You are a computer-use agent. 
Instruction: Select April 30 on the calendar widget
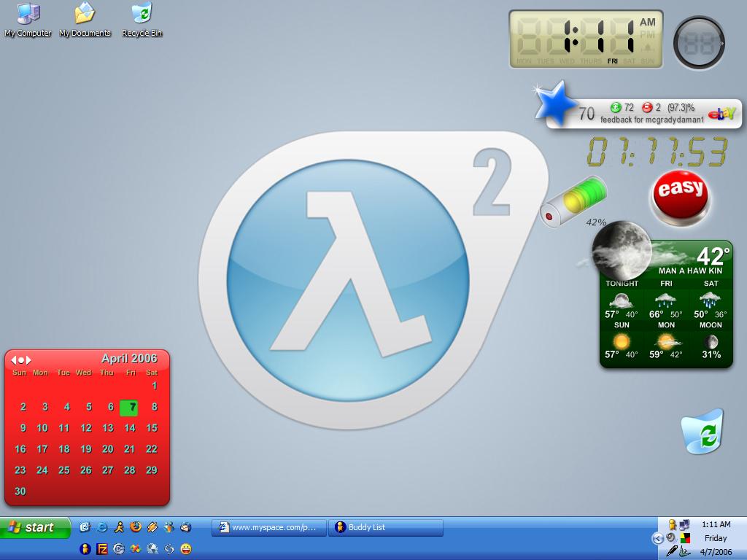point(20,491)
